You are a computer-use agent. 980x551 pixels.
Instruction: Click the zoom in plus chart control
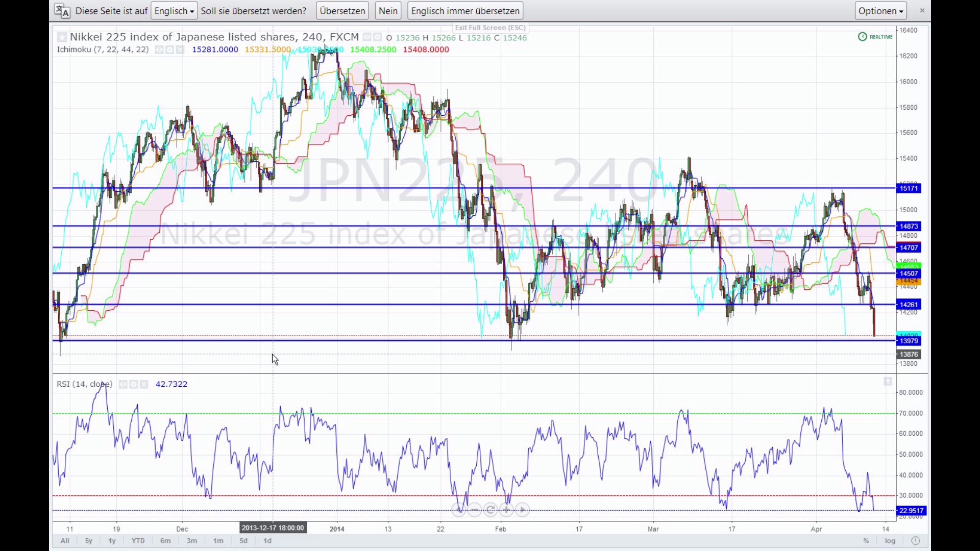click(506, 510)
